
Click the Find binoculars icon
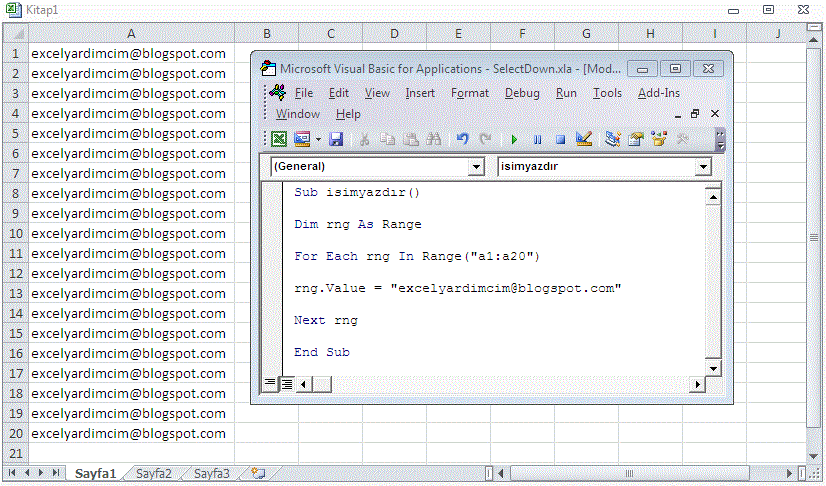(x=434, y=139)
